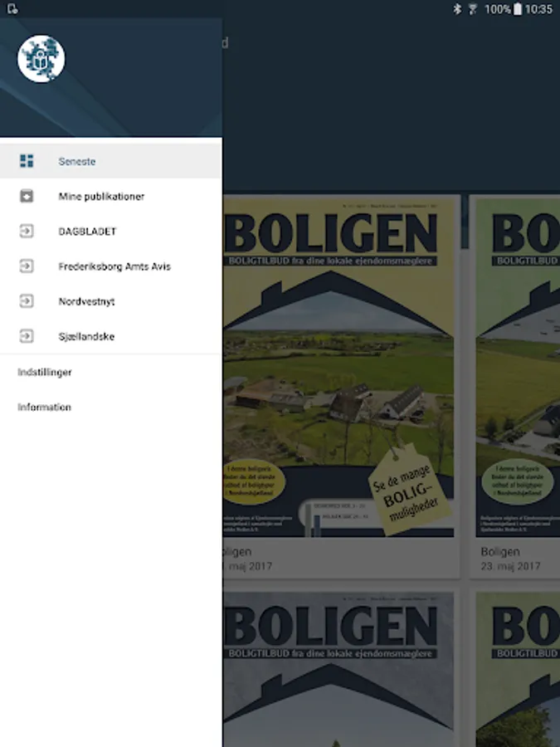560x747 pixels.
Task: Tap the Bluetooth icon in status bar
Action: (457, 9)
